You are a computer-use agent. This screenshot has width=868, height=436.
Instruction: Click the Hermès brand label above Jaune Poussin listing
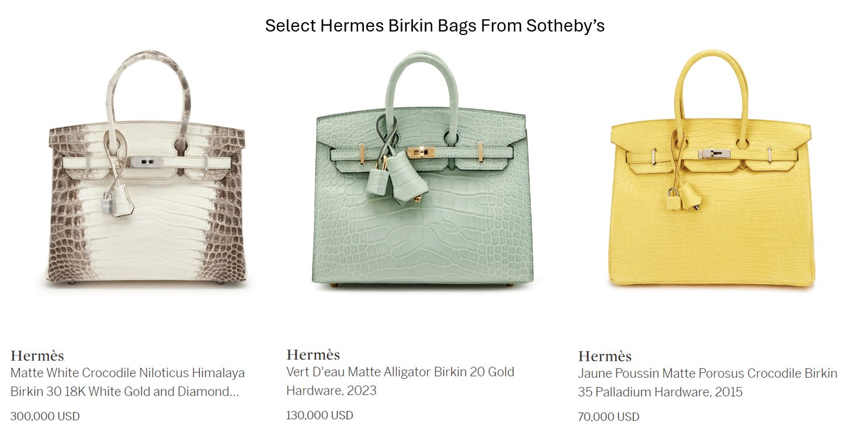pos(605,356)
